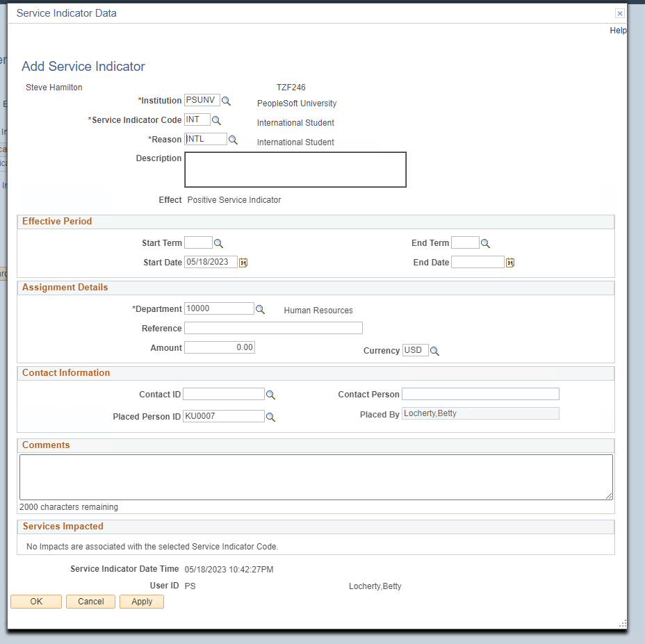Close the Service Indicator Data dialog
This screenshot has width=645, height=644.
[x=620, y=14]
